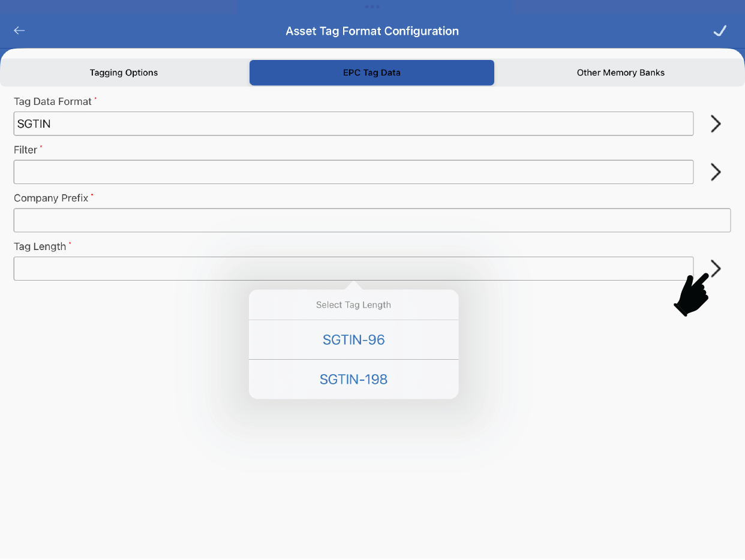Click the Tag Data Format label
This screenshot has height=560, width=745.
53,102
